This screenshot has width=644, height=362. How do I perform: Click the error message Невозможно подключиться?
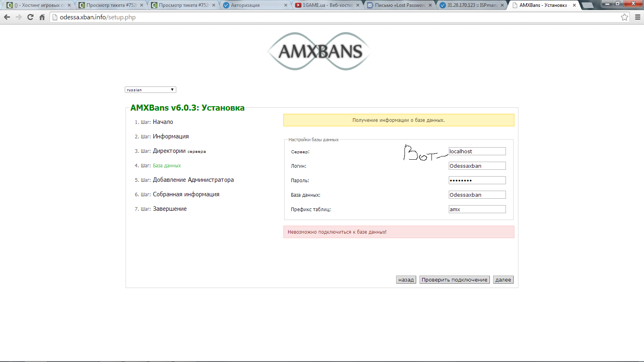399,232
